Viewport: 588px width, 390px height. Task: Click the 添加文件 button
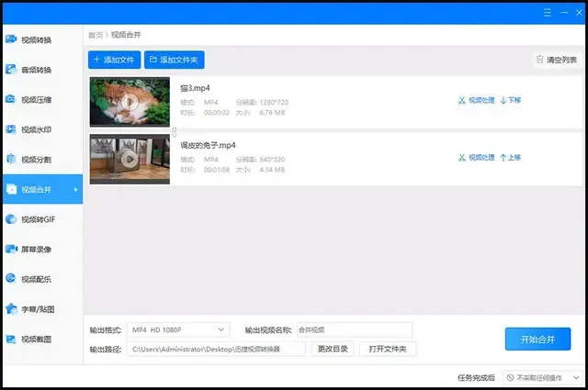114,60
